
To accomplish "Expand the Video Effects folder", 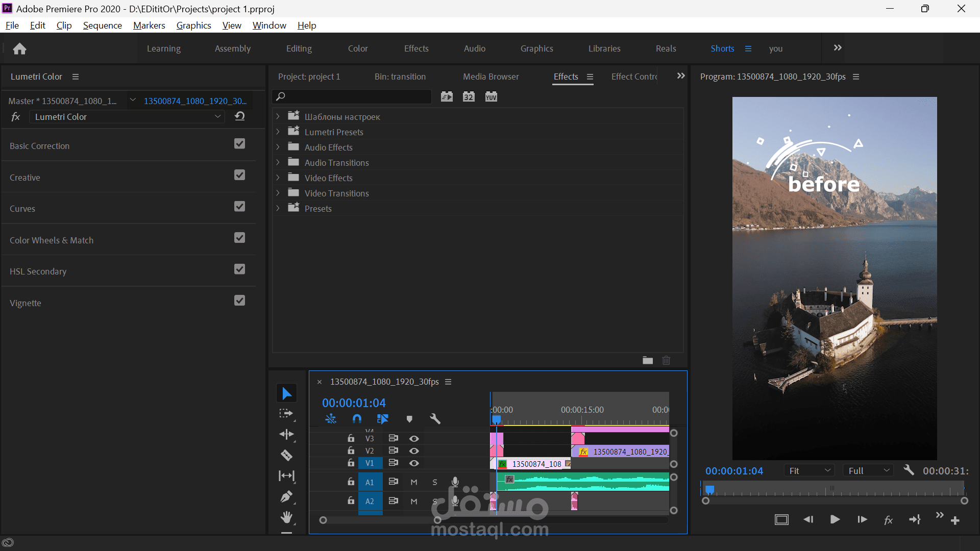I will click(x=278, y=178).
